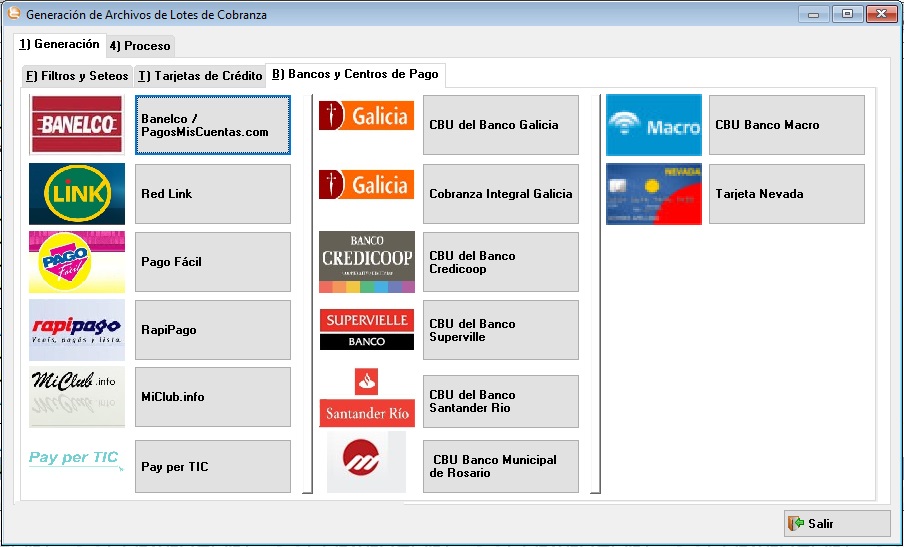Click the RapiPago logo image
Screen dimensions: 904x547
77,330
